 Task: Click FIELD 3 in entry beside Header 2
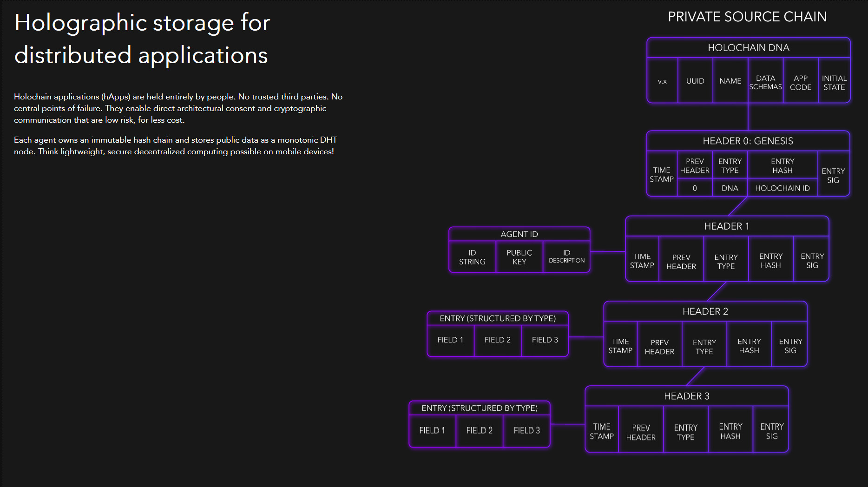(545, 340)
